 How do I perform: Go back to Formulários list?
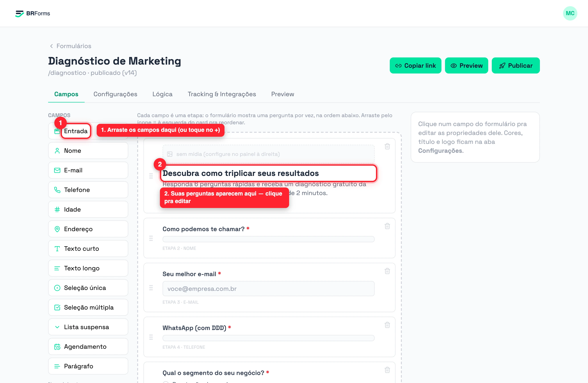coord(70,46)
